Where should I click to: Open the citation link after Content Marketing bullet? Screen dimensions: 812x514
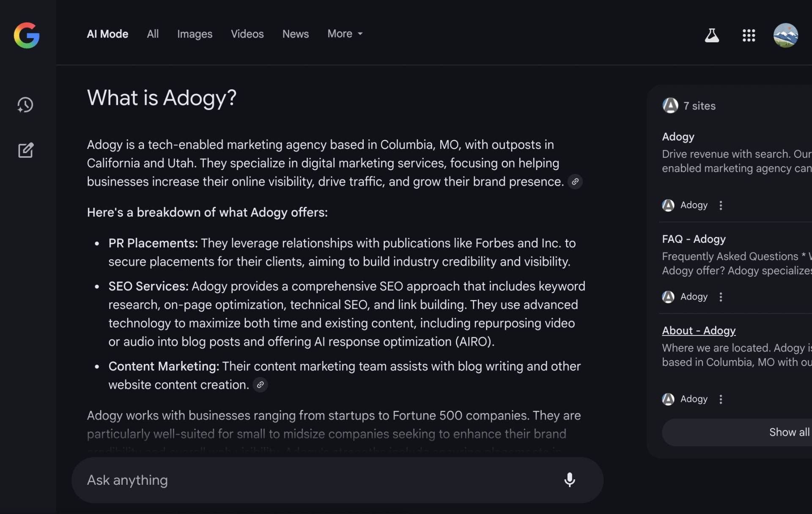coord(260,385)
